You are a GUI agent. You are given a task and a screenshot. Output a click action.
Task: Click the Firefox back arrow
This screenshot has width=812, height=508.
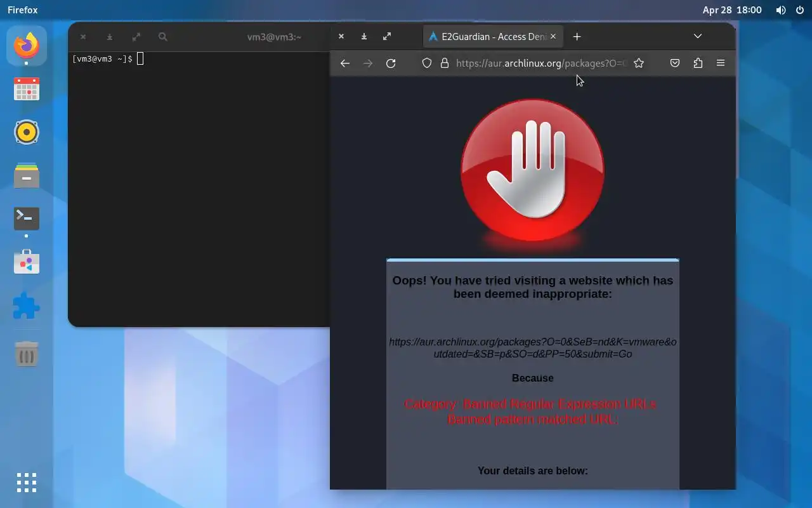click(345, 63)
